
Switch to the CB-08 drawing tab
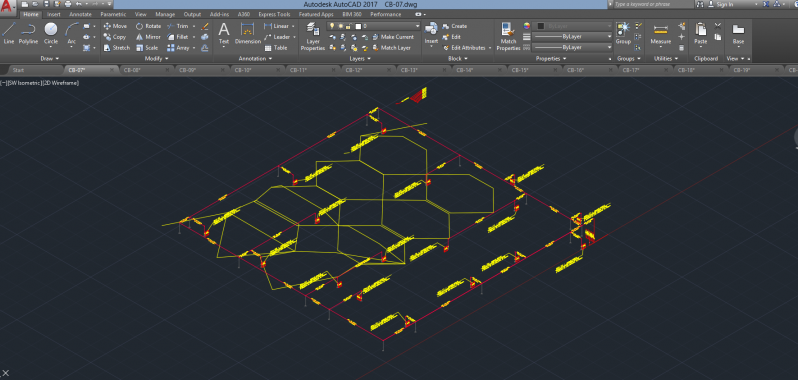click(147, 70)
